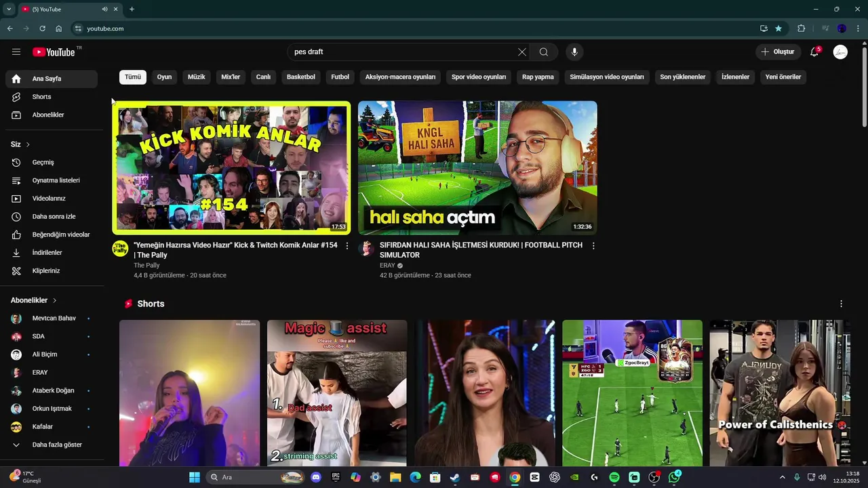Clear the search box with the X icon
Viewport: 868px width, 488px height.
tap(522, 52)
